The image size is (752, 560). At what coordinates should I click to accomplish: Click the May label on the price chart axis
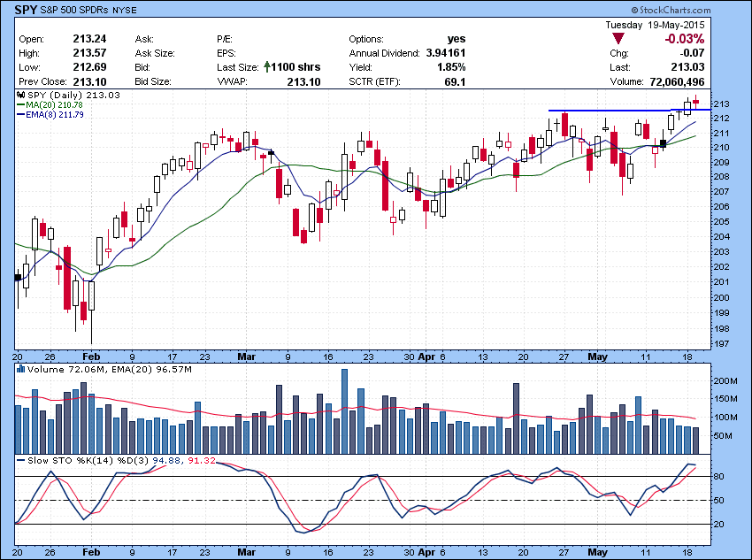click(597, 357)
